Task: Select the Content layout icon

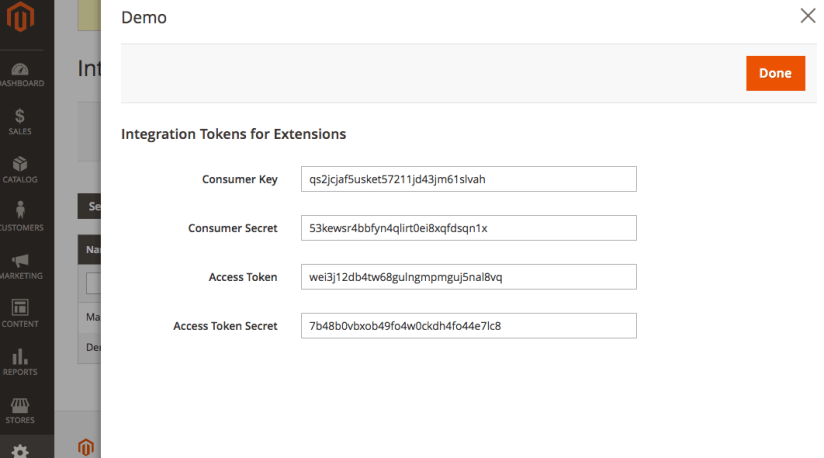Action: tap(20, 313)
